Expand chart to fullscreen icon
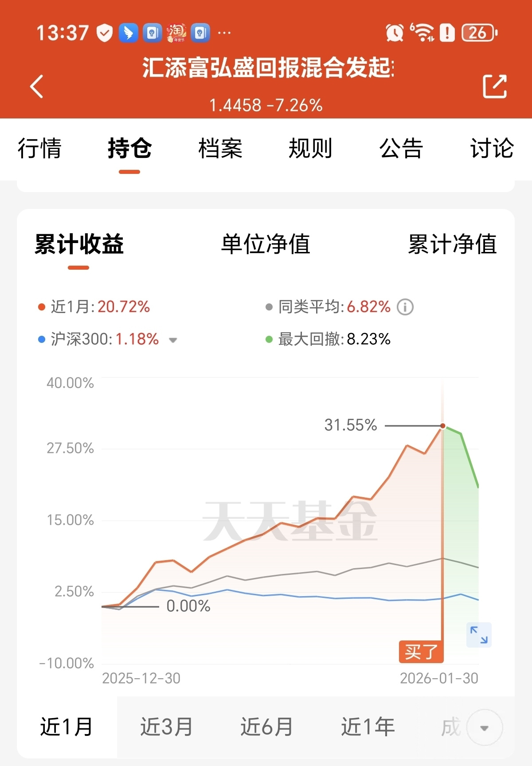Image resolution: width=532 pixels, height=766 pixels. 479,635
